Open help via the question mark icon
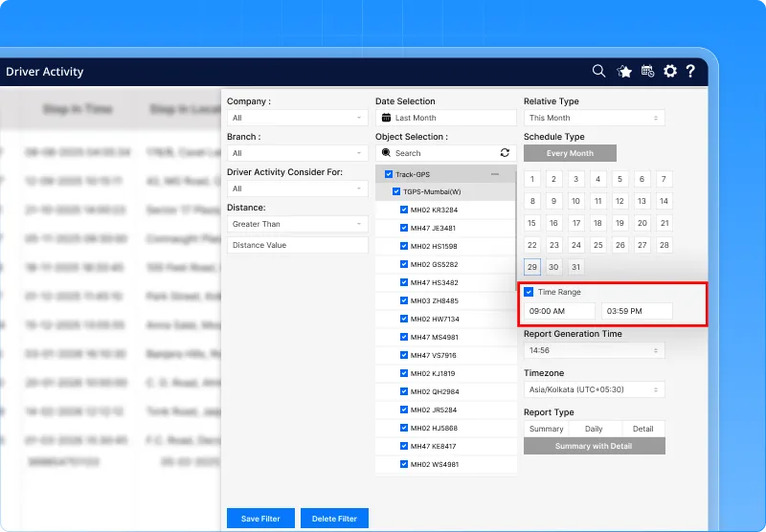The image size is (766, 532). coord(690,71)
